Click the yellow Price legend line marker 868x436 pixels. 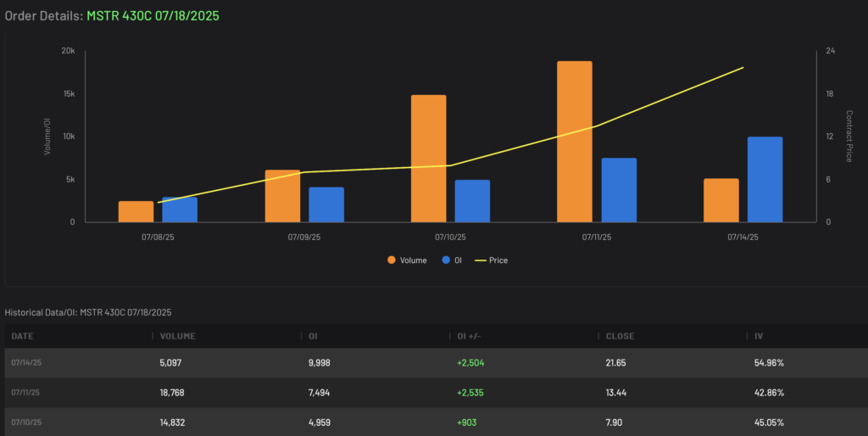coord(481,260)
